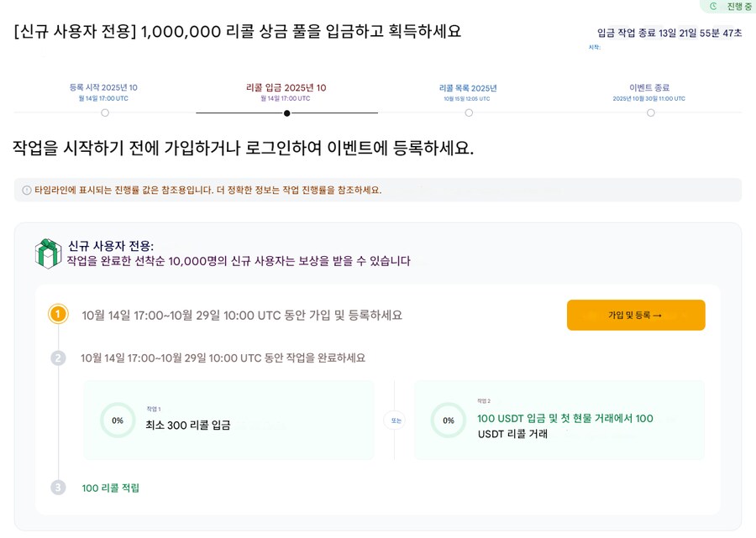Click the gray step 2 numbered circle

point(57,358)
